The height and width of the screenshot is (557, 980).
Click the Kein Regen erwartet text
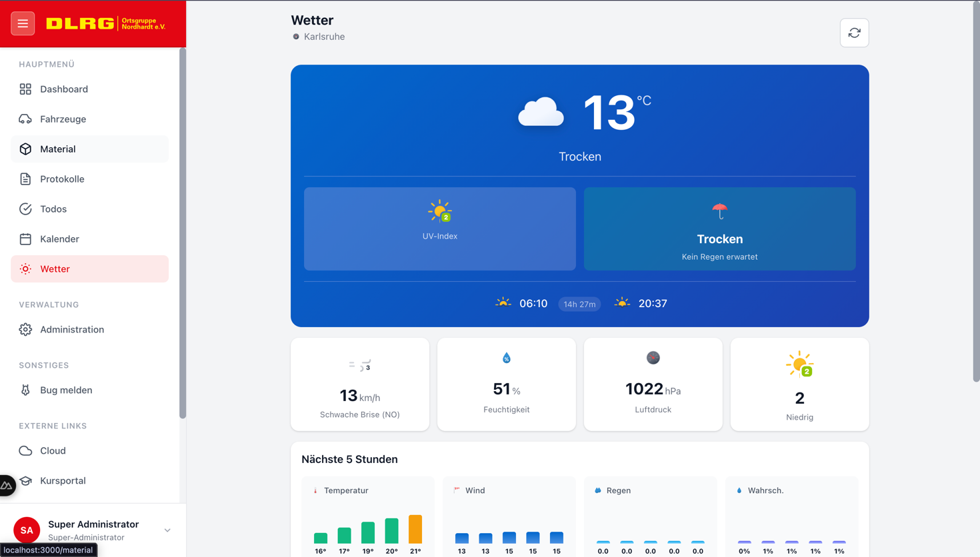click(x=719, y=257)
